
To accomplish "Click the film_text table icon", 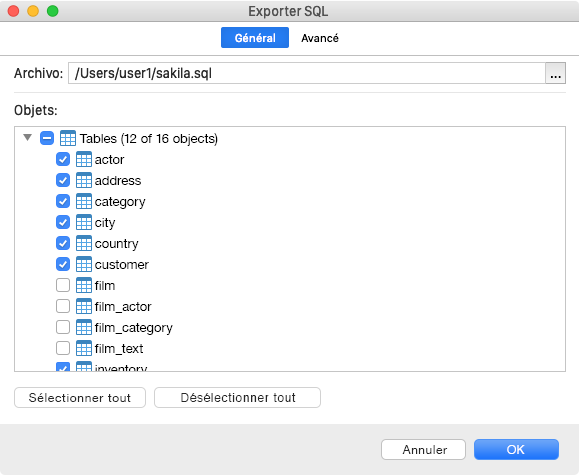I will (84, 349).
